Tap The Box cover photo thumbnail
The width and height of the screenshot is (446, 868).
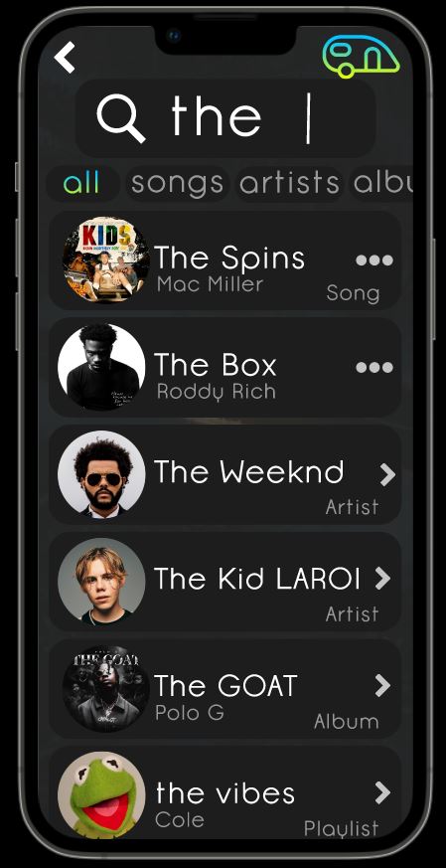click(x=101, y=367)
